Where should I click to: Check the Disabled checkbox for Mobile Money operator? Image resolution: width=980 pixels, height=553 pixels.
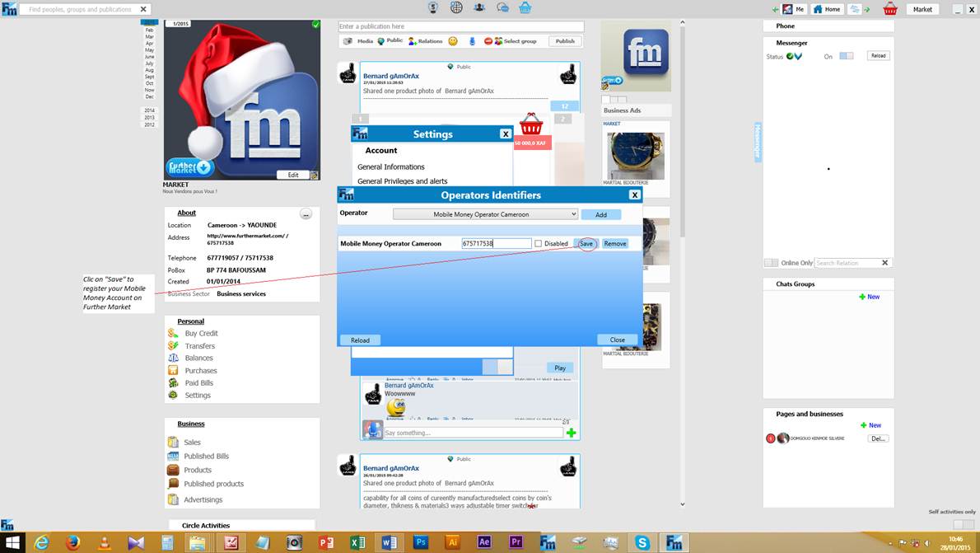pos(538,243)
